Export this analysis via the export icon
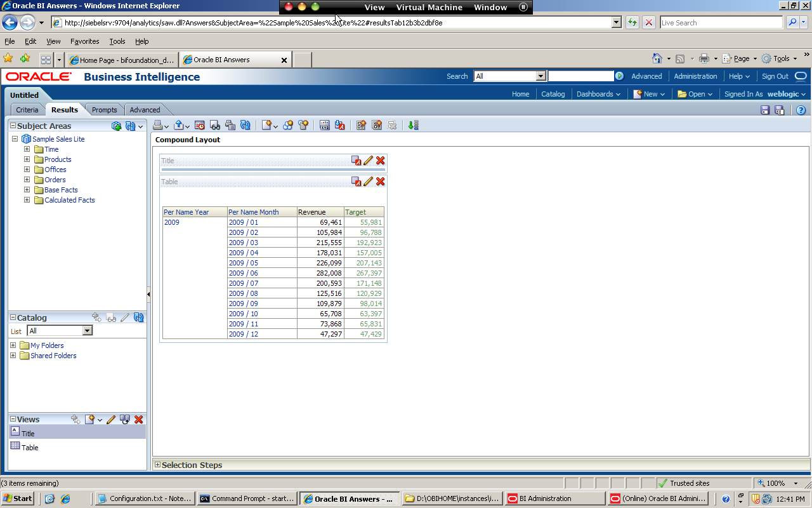The height and width of the screenshot is (508, 812). point(178,125)
